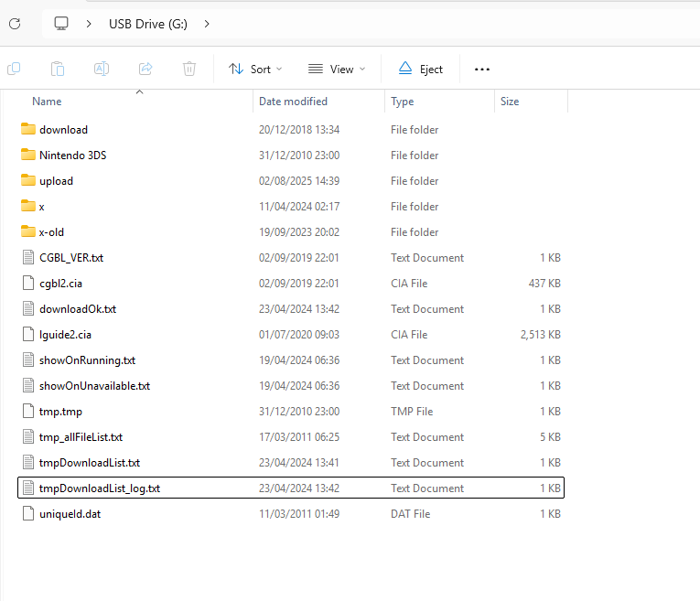Select the Nintendo 3DS folder
Image resolution: width=700 pixels, height=601 pixels.
(72, 156)
